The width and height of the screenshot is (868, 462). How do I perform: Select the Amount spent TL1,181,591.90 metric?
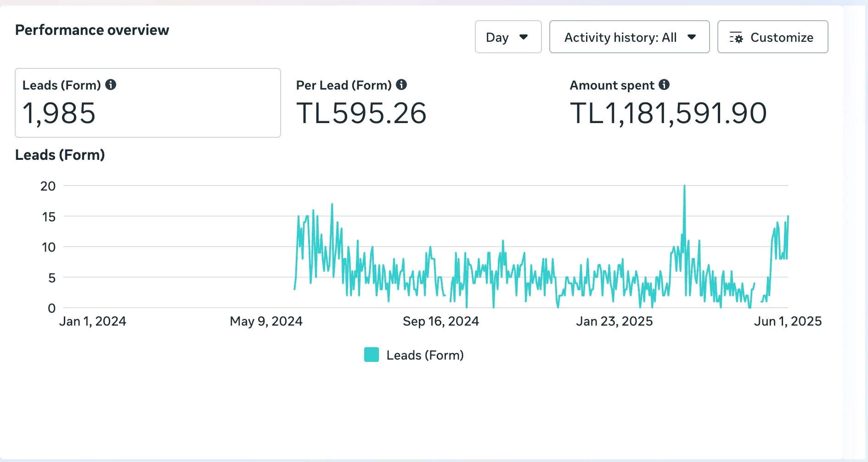point(668,104)
